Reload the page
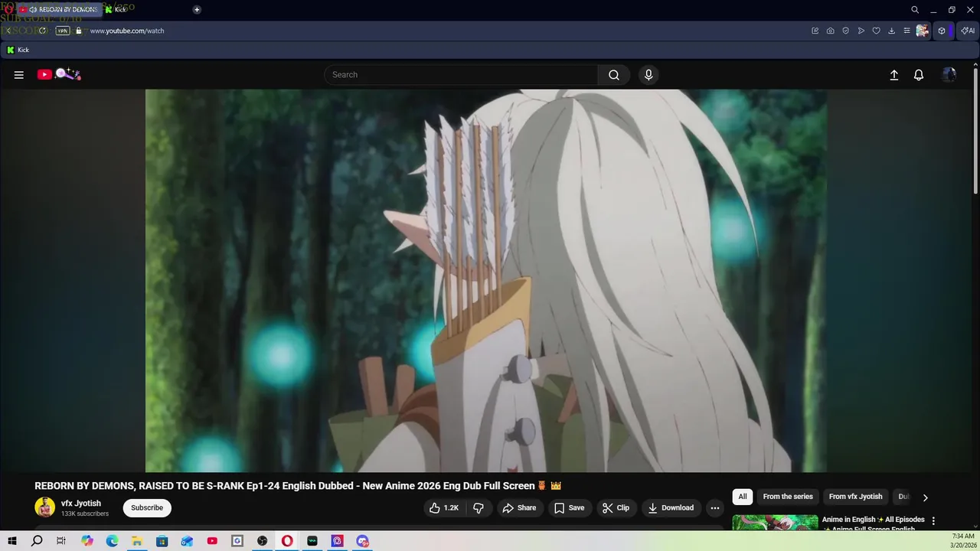Screen dimensions: 980x551 (x=43, y=31)
